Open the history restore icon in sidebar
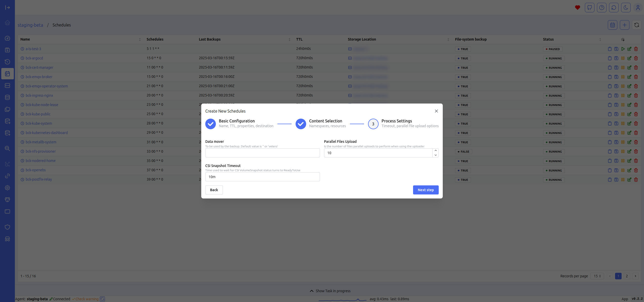 point(8,62)
